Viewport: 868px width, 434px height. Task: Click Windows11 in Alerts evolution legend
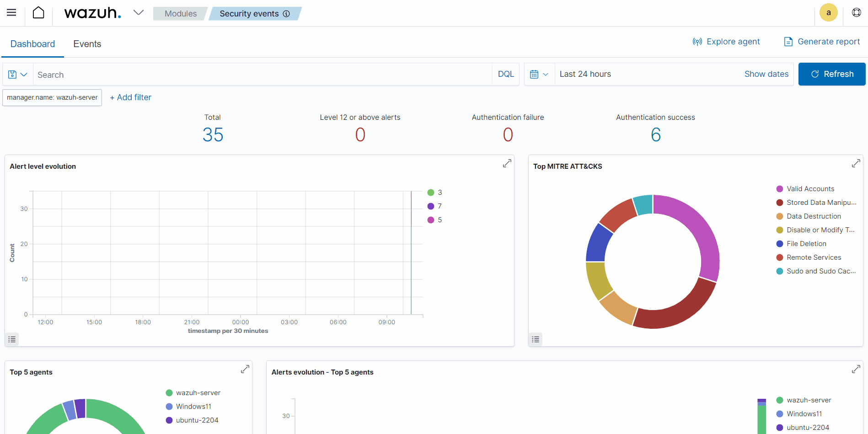(804, 414)
